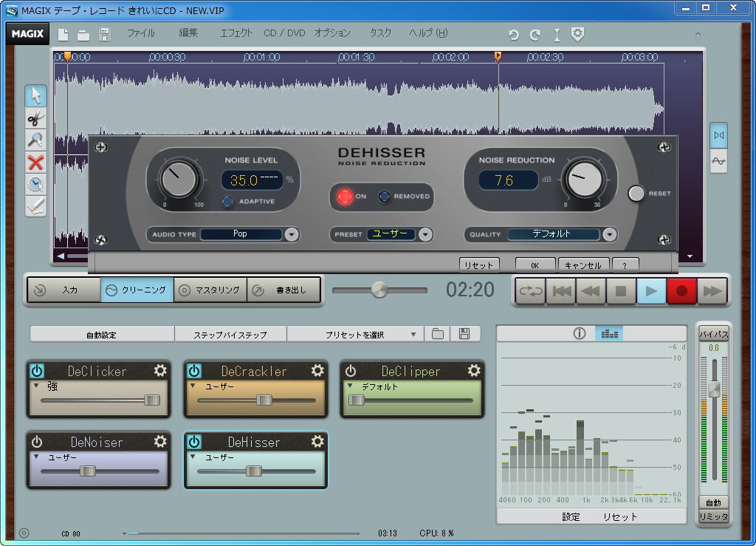
Task: Open the gear badge settings icon
Action: click(577, 34)
